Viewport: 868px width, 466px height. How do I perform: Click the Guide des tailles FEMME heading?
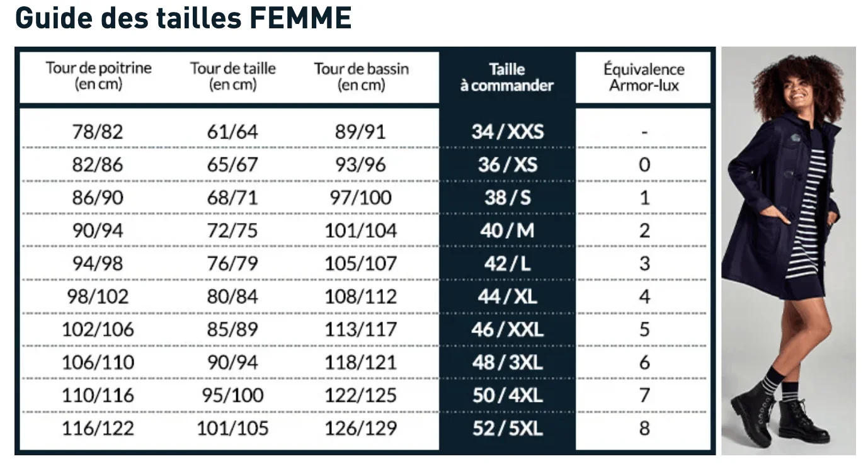(x=183, y=18)
